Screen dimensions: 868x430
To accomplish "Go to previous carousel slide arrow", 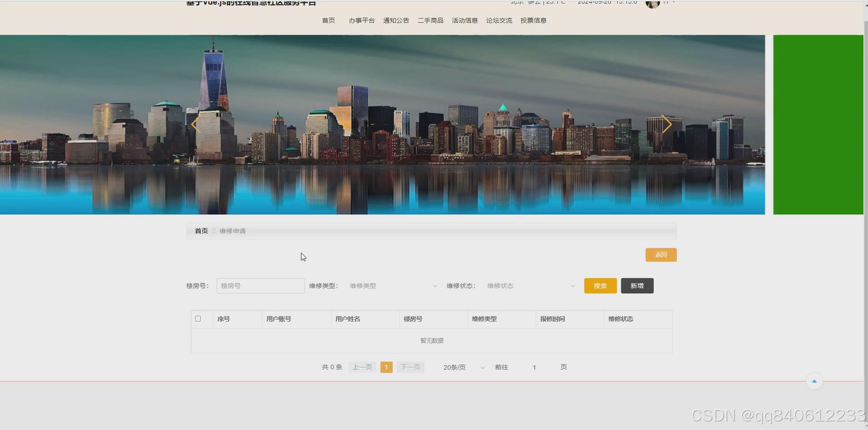I will coord(196,124).
